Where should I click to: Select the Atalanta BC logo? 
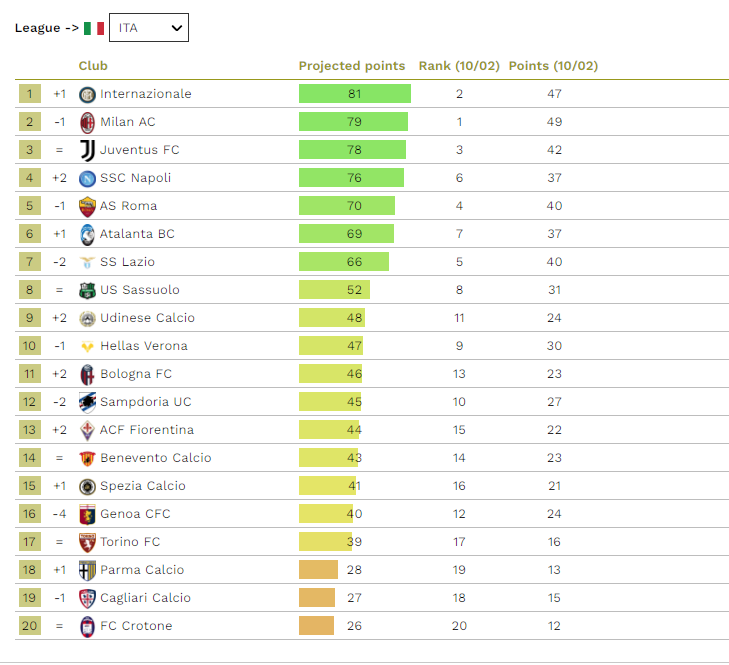[x=87, y=234]
